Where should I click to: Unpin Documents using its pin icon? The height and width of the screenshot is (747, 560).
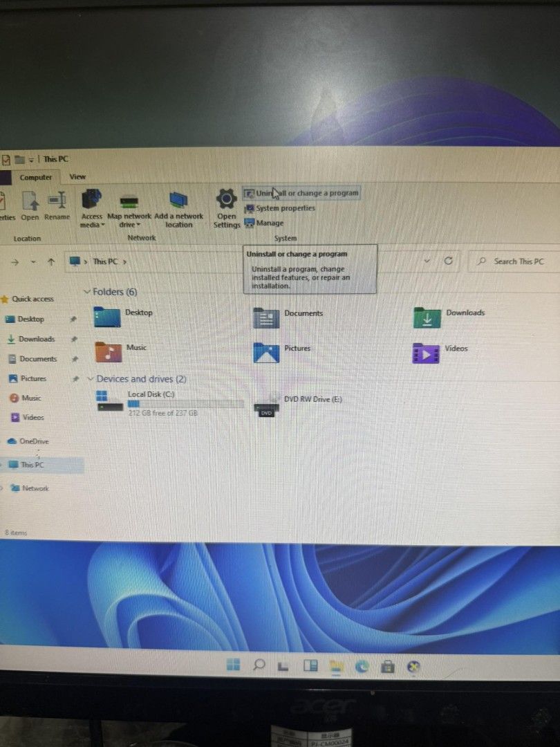click(75, 359)
